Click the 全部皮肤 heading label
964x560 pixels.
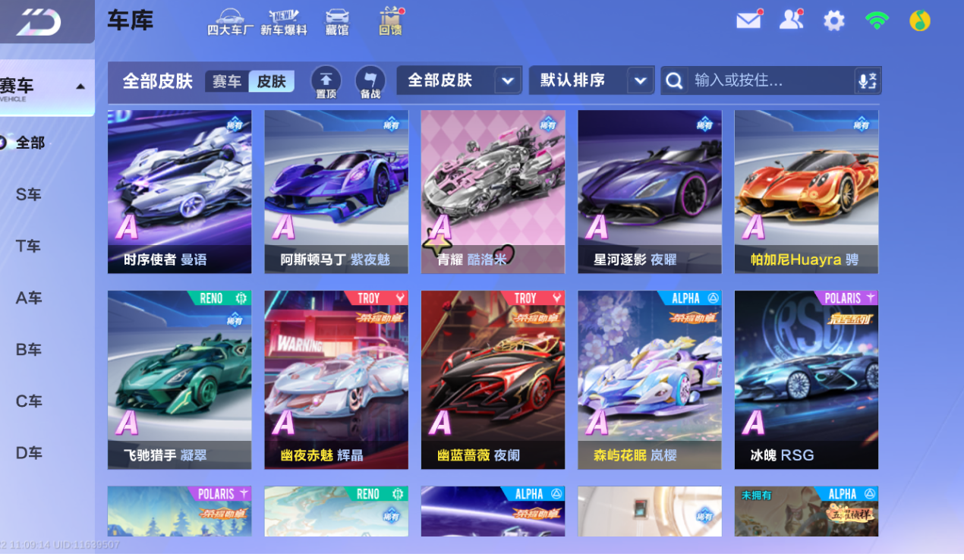coord(158,81)
